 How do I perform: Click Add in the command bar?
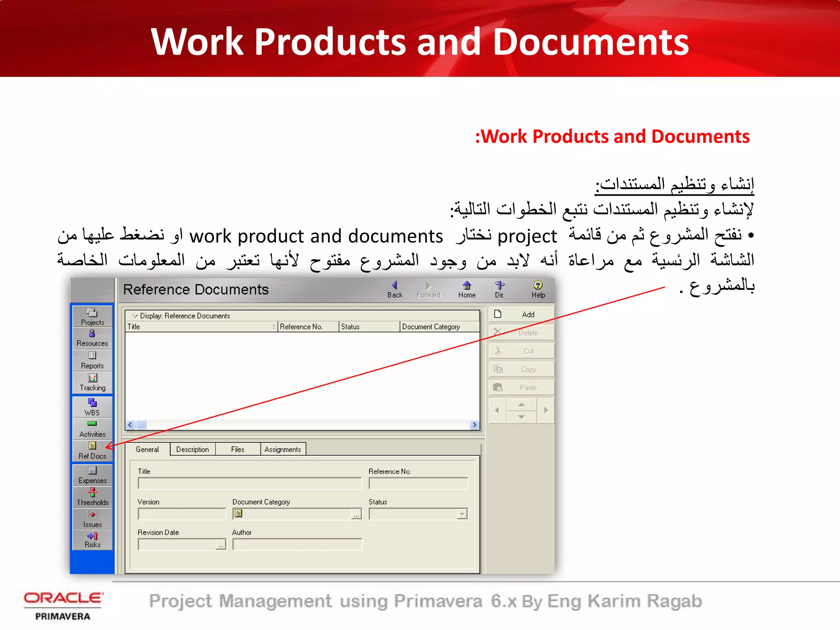click(521, 315)
